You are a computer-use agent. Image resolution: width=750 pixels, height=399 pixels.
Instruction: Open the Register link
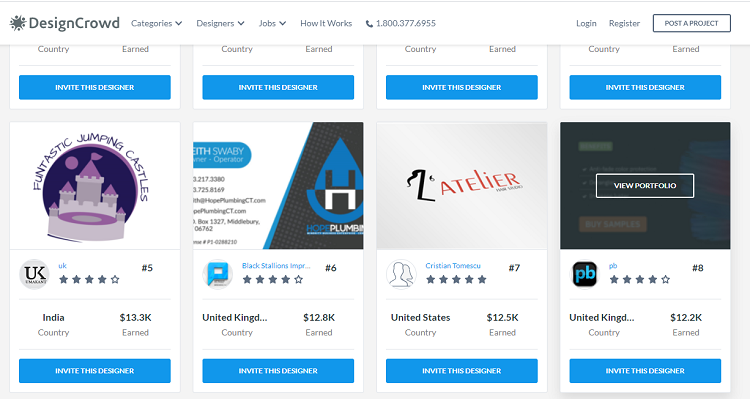[x=624, y=23]
